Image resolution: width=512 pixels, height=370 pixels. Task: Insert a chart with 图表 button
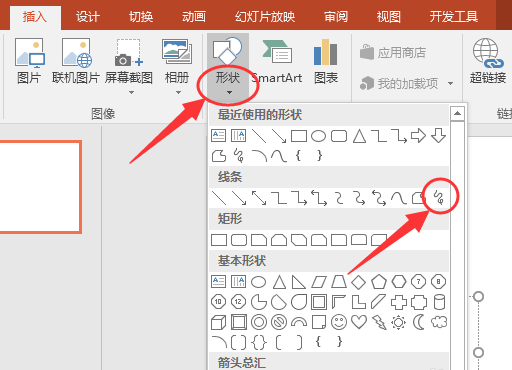tap(326, 62)
